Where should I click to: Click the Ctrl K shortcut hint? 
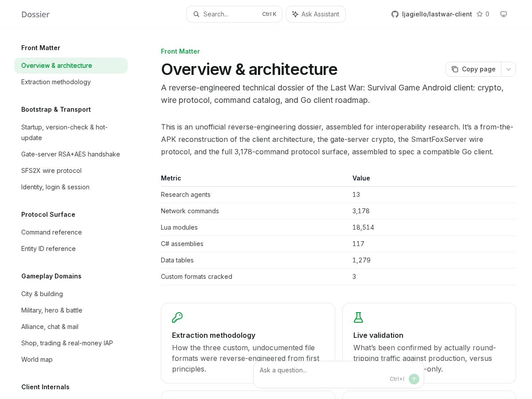coord(269,14)
